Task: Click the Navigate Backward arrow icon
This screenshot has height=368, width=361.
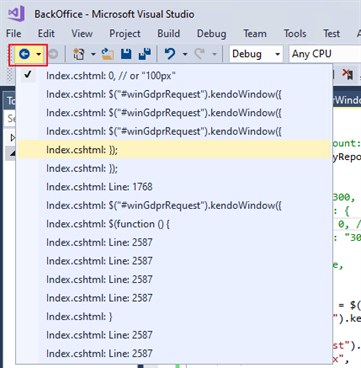Action: click(x=24, y=54)
